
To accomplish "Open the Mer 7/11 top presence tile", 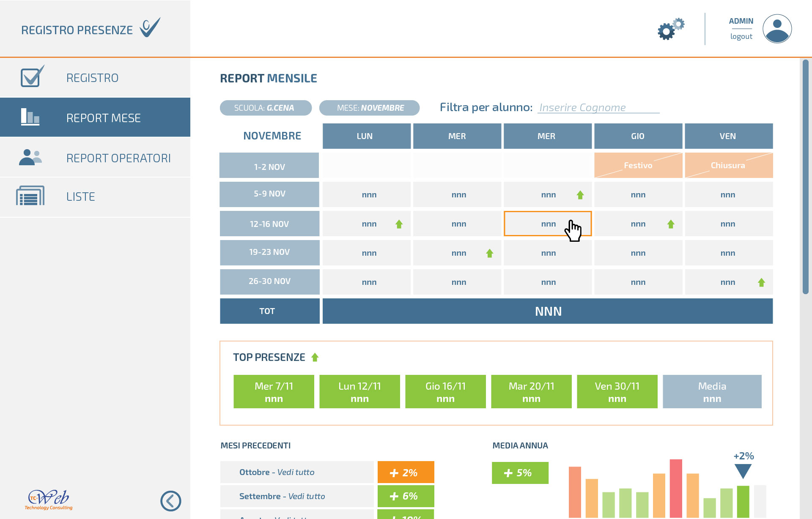I will point(274,391).
